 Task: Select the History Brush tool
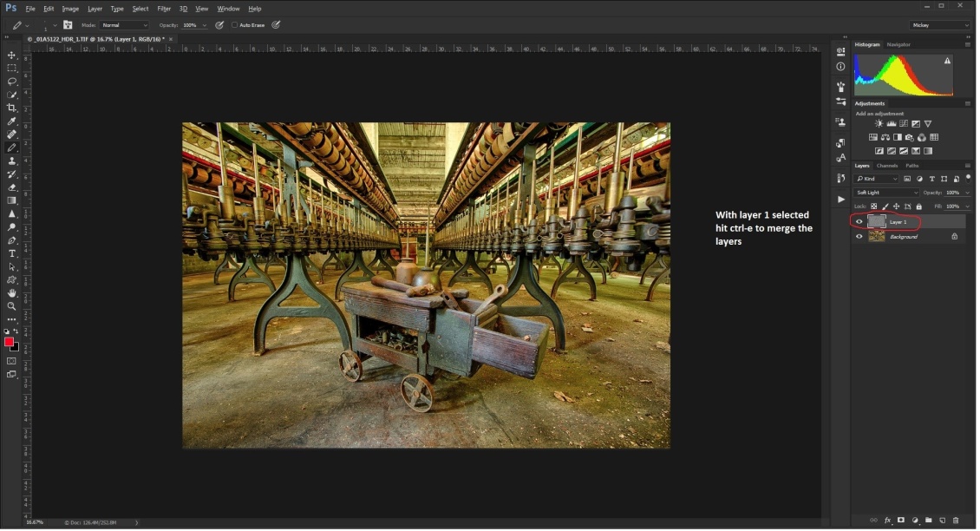pos(11,174)
